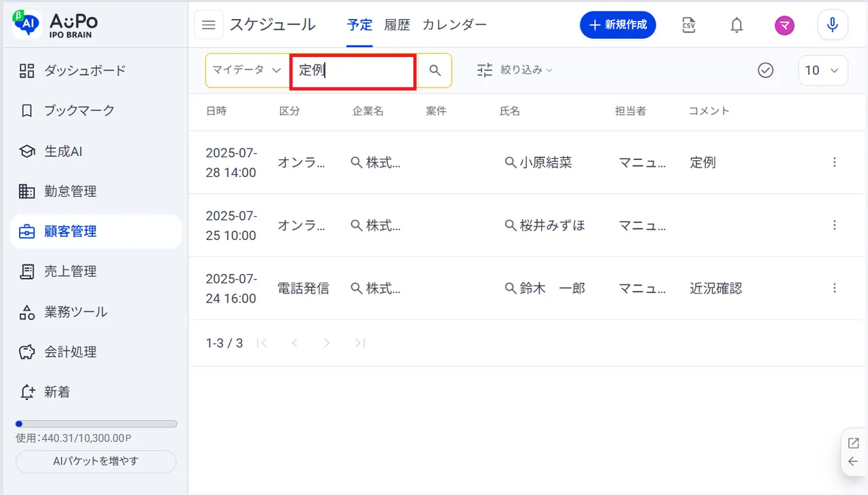Open the notifications bell icon

click(736, 25)
